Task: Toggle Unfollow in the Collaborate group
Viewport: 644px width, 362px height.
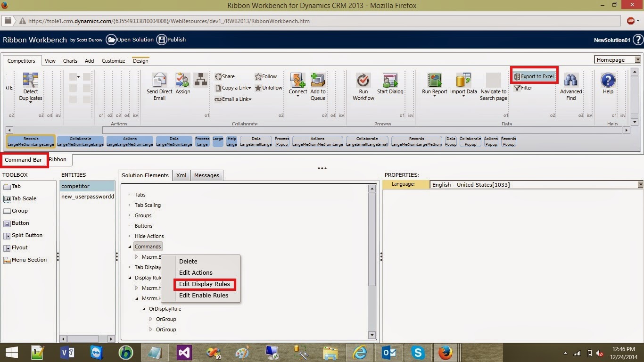Action: tap(268, 88)
